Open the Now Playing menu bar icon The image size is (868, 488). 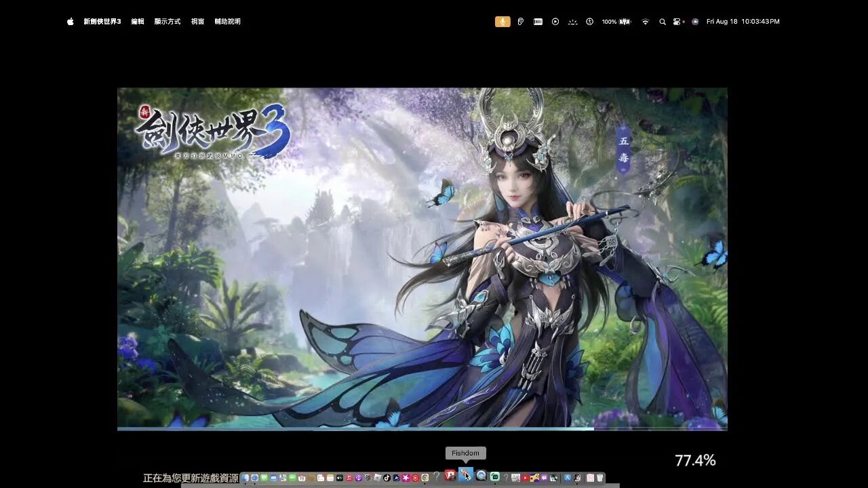555,22
